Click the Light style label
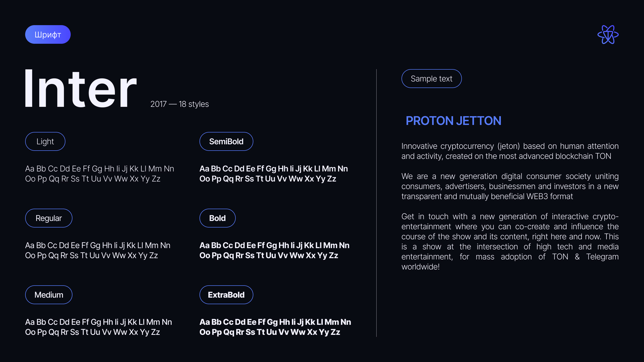The image size is (644, 362). point(45,142)
